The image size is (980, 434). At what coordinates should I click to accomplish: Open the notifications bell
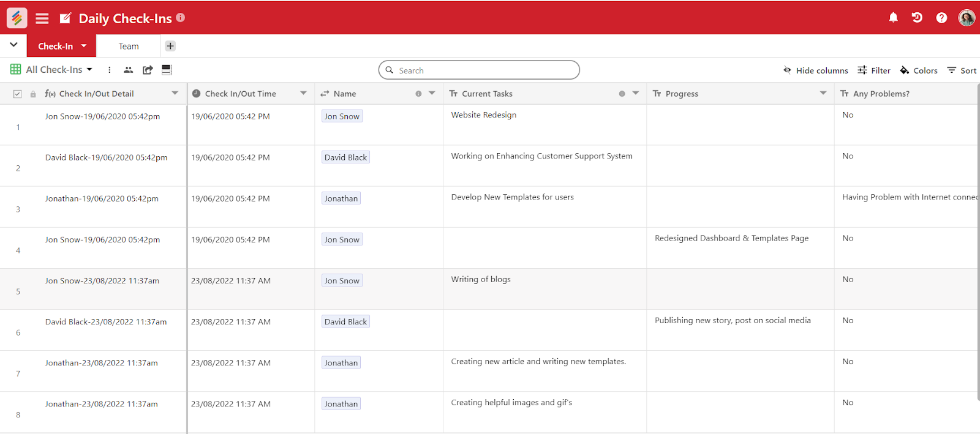[x=894, y=18]
